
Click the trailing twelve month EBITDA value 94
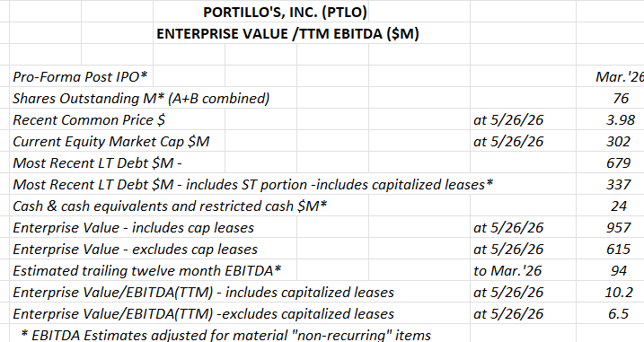pyautogui.click(x=619, y=270)
